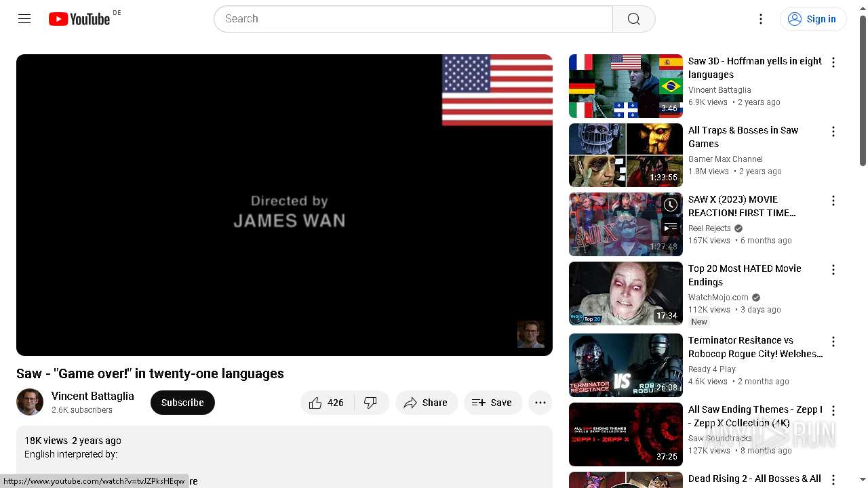Click the Sign in button
The width and height of the screenshot is (868, 488).
[x=813, y=19]
